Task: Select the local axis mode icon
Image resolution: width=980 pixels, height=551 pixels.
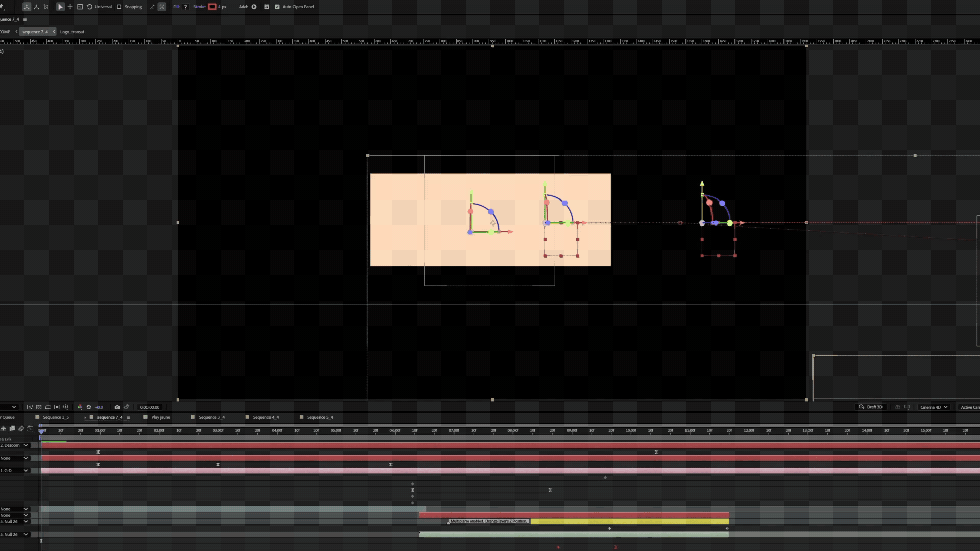Action: tap(27, 7)
